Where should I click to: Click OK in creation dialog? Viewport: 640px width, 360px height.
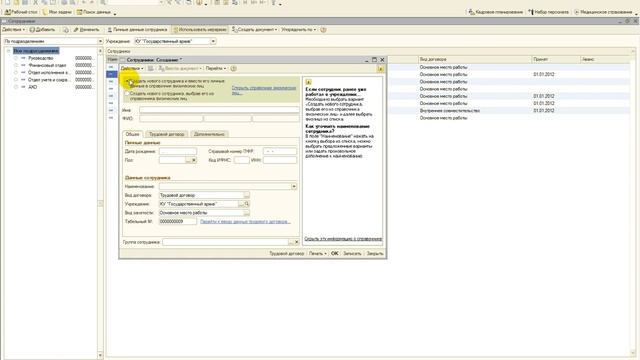coord(335,253)
